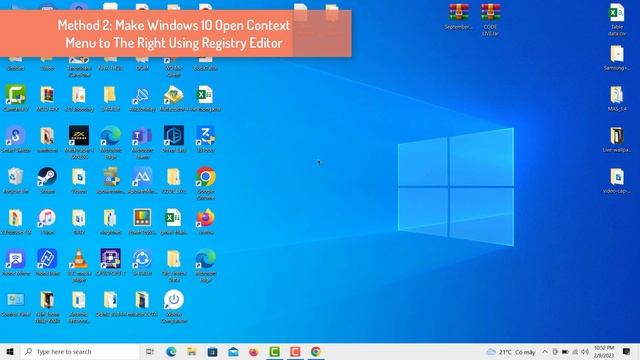Open Microsoft Store from the taskbar
The image size is (640, 360).
pyautogui.click(x=212, y=352)
